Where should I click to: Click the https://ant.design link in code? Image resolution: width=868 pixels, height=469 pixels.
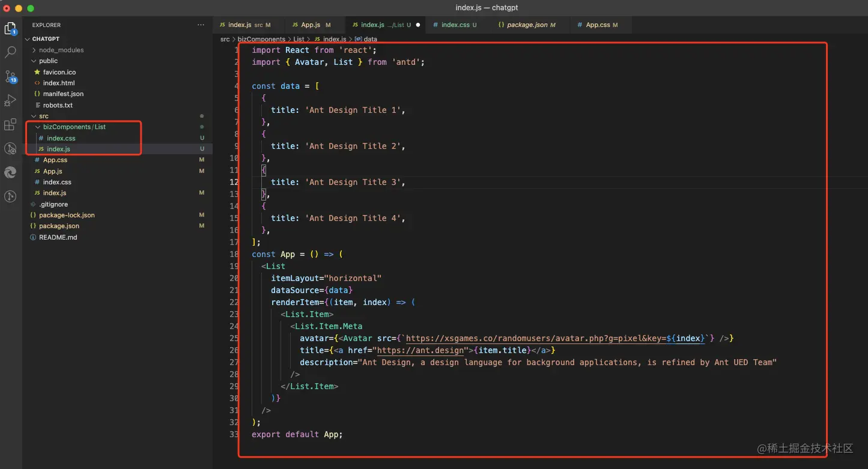click(x=420, y=350)
